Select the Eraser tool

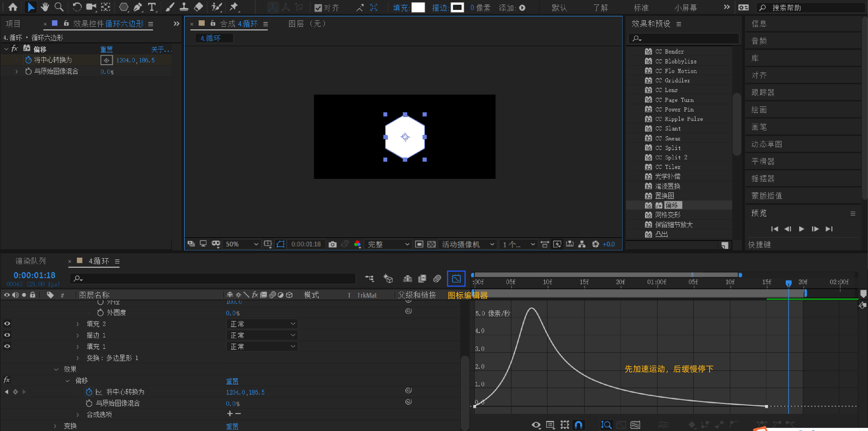[x=198, y=7]
